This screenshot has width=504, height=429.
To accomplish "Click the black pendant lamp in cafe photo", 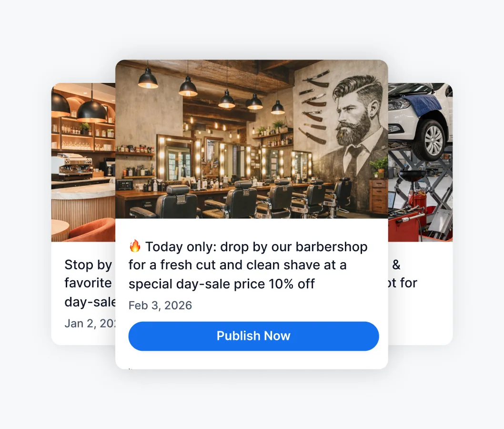I will coord(91,109).
